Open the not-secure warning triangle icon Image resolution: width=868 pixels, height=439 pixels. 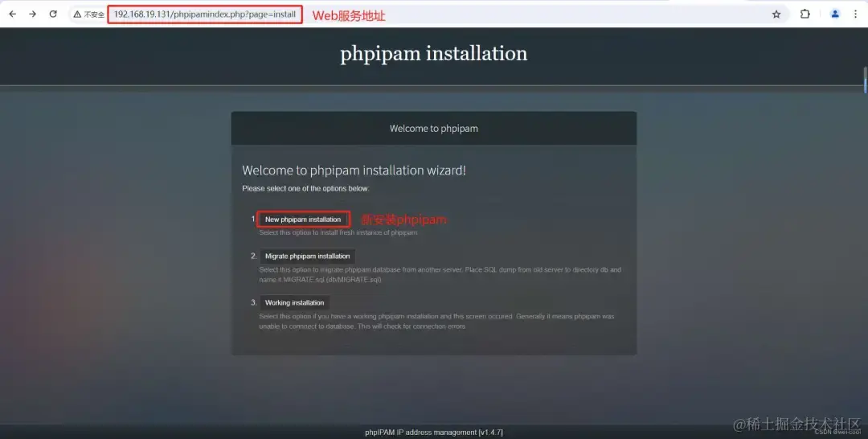[x=77, y=14]
